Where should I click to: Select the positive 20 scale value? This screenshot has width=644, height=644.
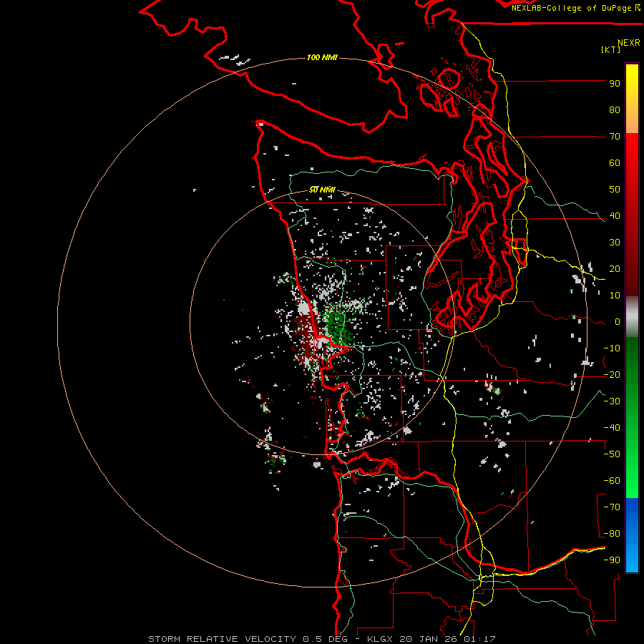[x=615, y=269]
